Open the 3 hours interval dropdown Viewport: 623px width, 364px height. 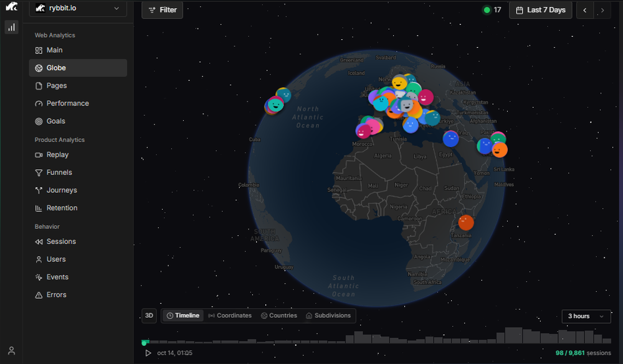pos(585,316)
